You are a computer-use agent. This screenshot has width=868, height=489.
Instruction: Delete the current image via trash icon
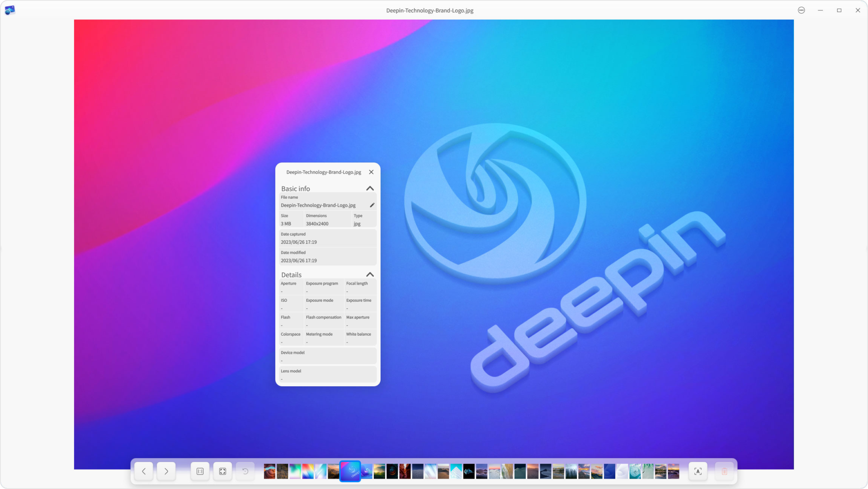724,471
